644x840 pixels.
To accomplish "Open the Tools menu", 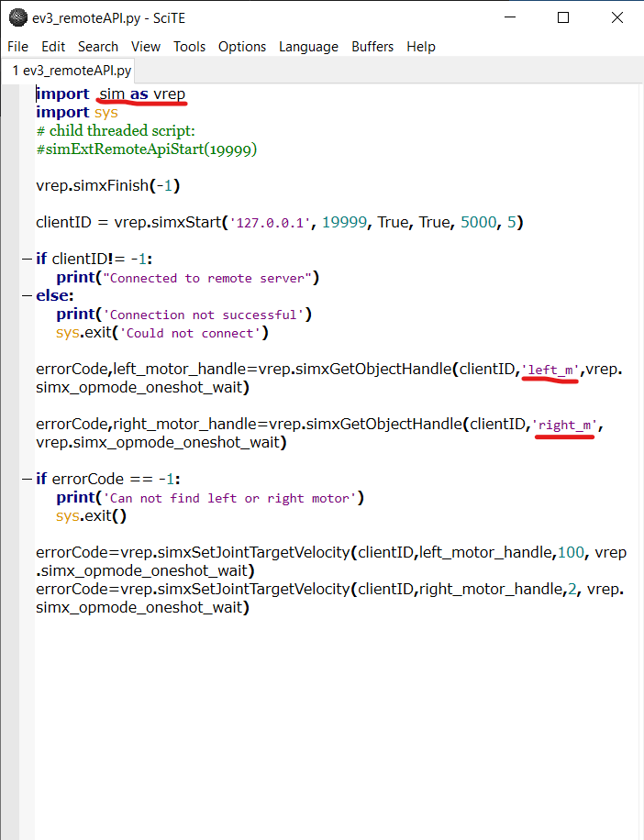I will 189,47.
